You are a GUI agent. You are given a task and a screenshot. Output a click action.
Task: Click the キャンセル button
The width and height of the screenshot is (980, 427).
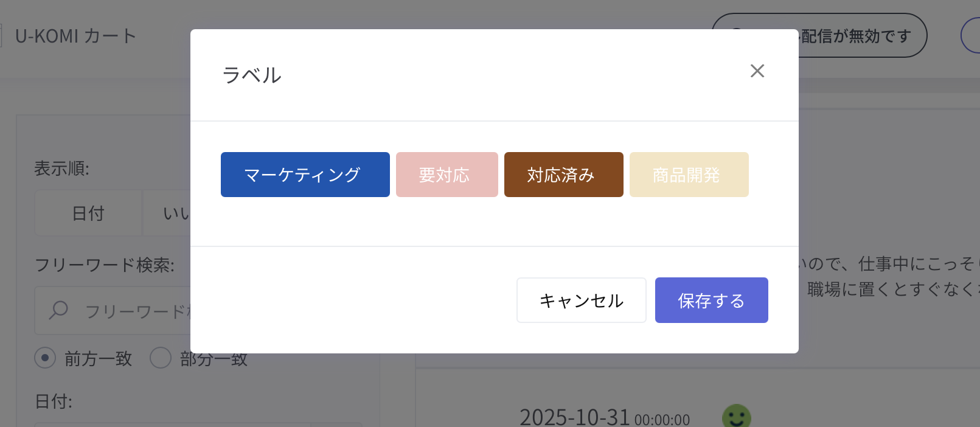pos(581,300)
